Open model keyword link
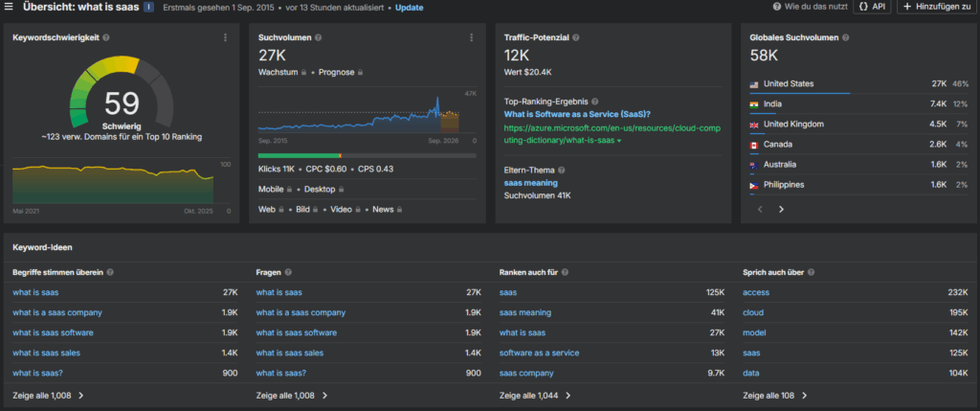 754,332
